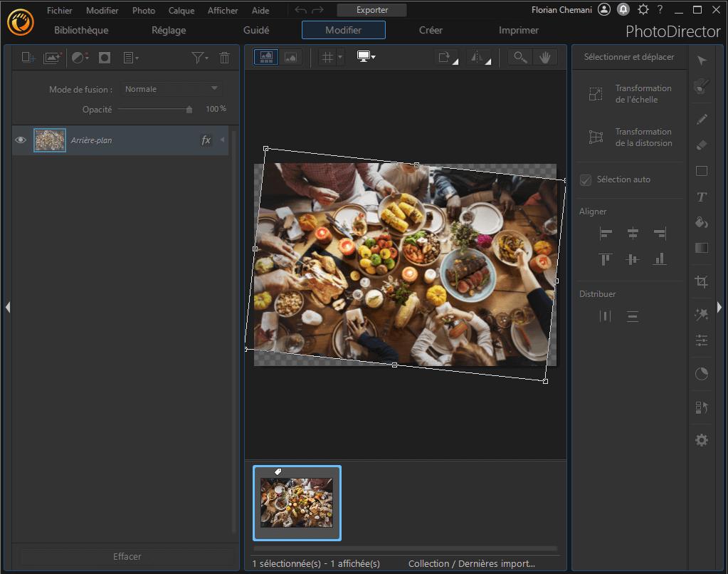This screenshot has height=574, width=728.
Task: Switch to single image view mode
Action: tap(290, 58)
